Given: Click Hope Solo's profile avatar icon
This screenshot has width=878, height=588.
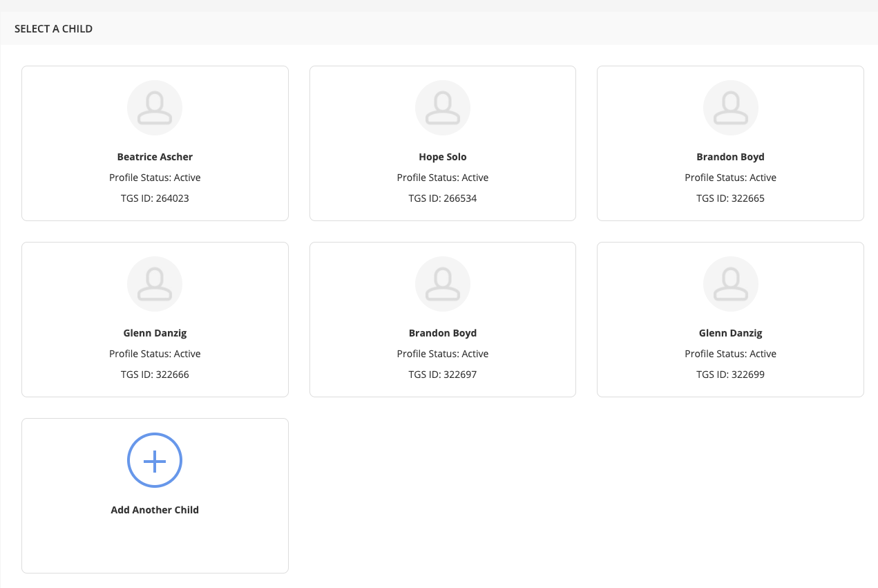Looking at the screenshot, I should point(442,108).
